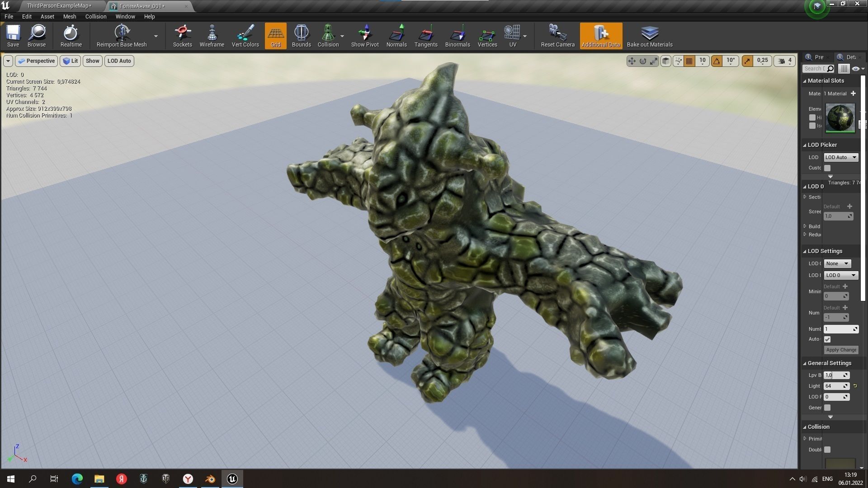Viewport: 868px width, 488px height.
Task: Display vertex Normals
Action: click(396, 36)
